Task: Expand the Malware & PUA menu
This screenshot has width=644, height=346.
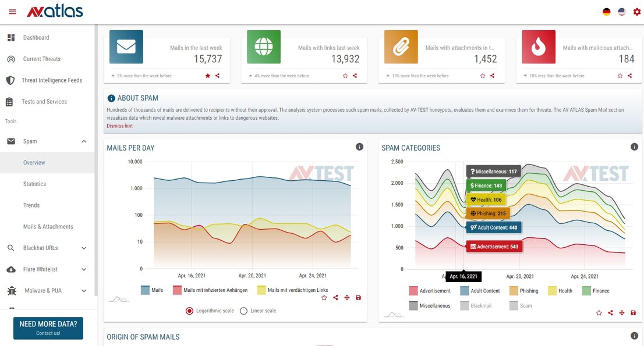Action: [x=84, y=291]
